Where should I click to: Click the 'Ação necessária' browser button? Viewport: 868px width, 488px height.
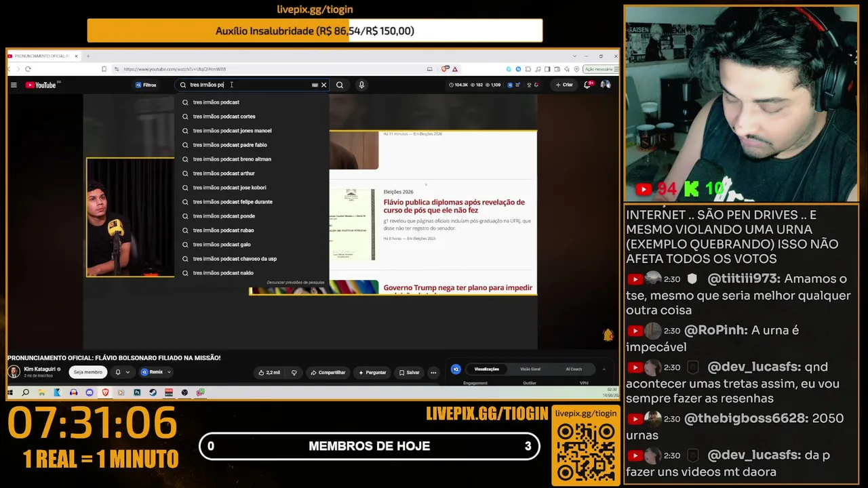(600, 68)
